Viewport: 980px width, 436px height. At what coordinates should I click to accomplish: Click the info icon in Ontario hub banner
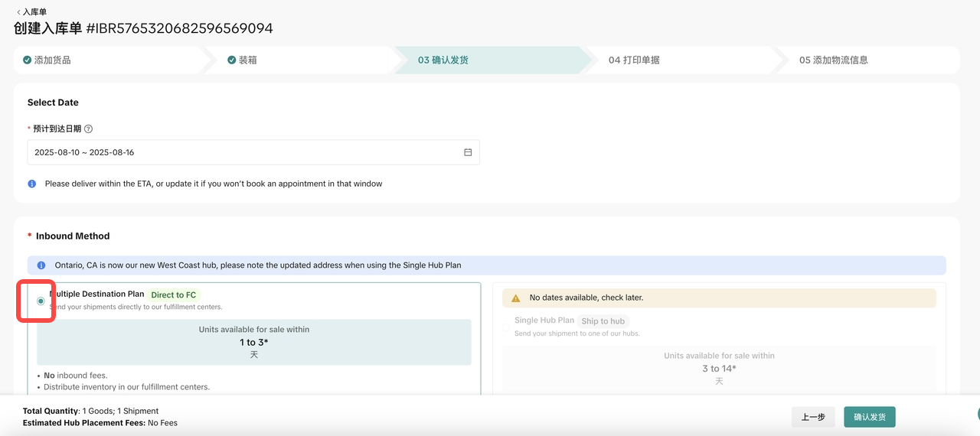click(41, 265)
